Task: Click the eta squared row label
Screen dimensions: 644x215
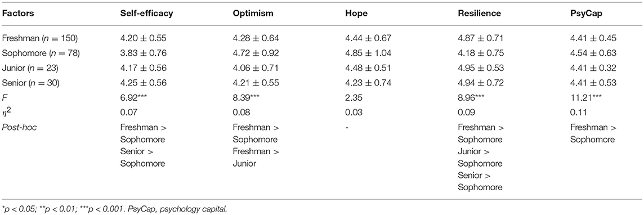Action: coord(6,113)
